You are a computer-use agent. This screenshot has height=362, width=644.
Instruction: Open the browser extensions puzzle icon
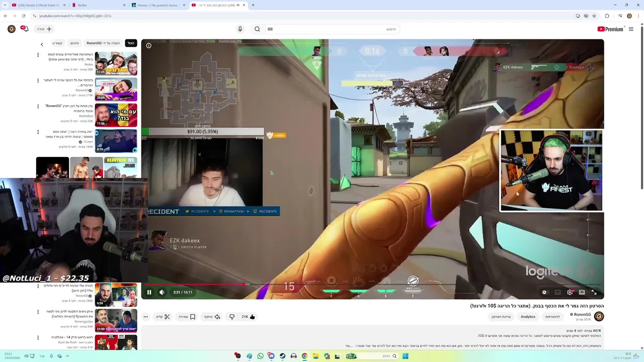pyautogui.click(x=607, y=16)
